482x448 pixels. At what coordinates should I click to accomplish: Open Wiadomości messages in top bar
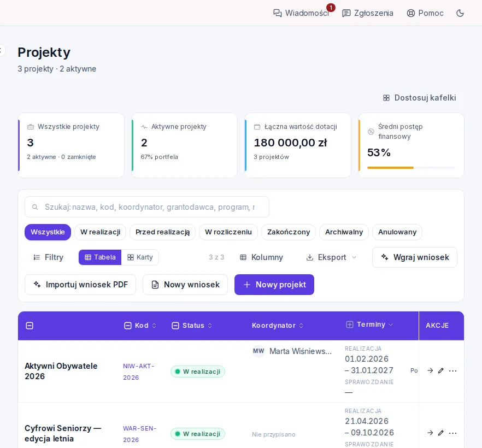click(301, 13)
